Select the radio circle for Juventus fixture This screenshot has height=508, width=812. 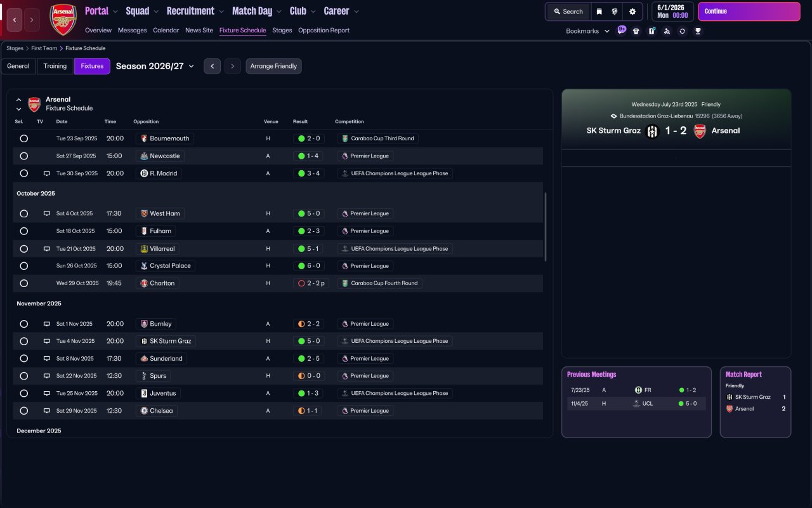[x=23, y=393]
